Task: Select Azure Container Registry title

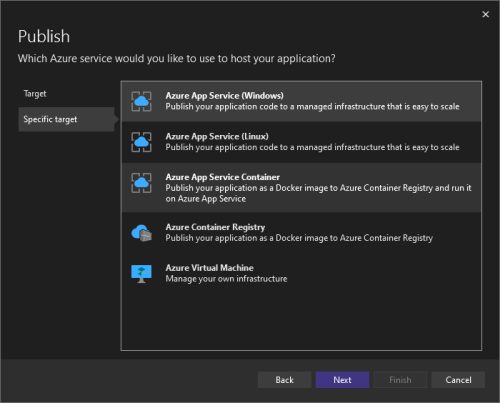Action: point(215,227)
